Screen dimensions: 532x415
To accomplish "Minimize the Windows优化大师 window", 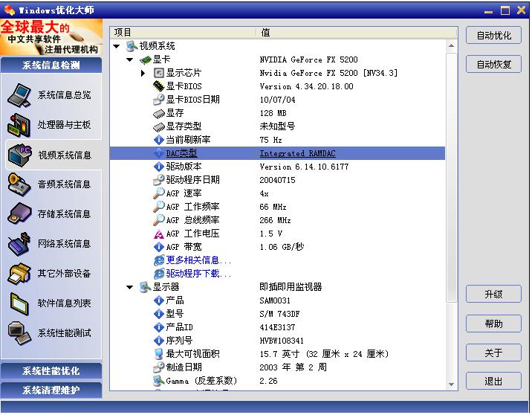I will pos(488,11).
